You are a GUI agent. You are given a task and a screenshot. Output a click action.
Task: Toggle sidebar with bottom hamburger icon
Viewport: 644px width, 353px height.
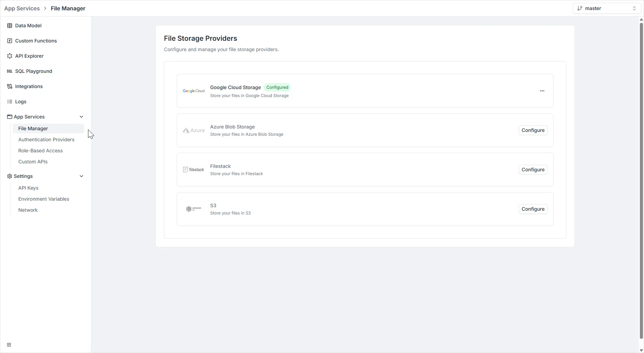click(x=9, y=345)
